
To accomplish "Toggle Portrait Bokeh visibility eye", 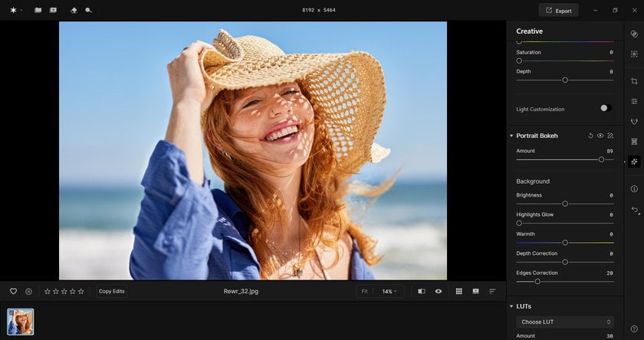I will tap(600, 136).
